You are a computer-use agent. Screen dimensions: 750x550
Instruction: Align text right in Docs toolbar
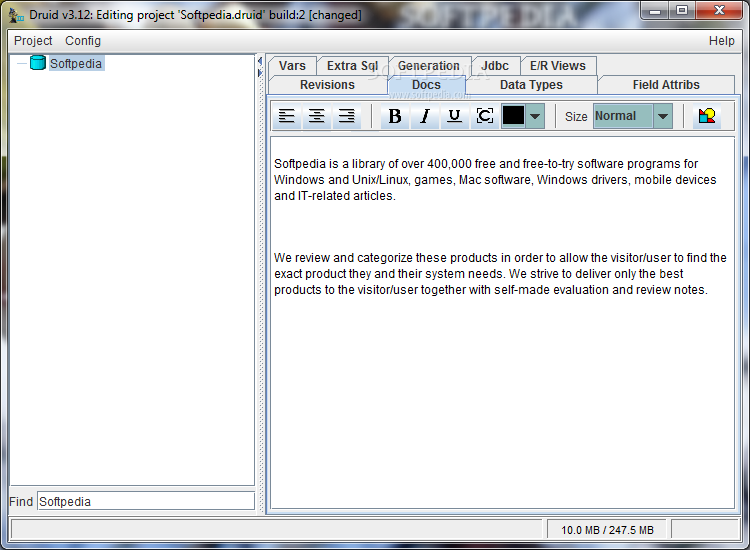346,116
